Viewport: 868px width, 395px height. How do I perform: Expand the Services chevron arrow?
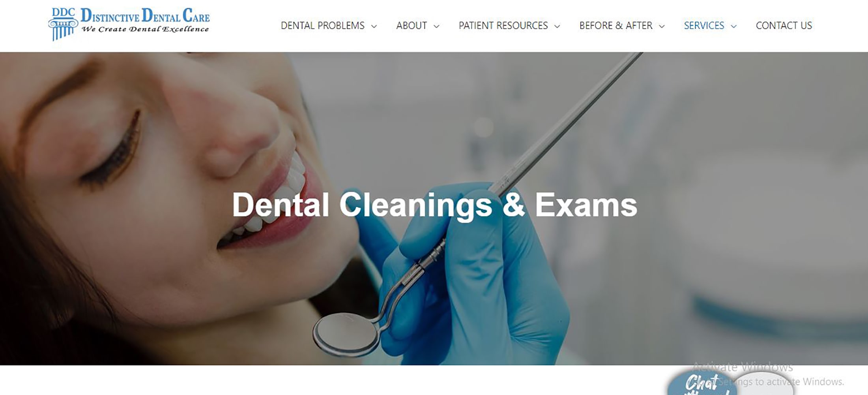coord(734,26)
